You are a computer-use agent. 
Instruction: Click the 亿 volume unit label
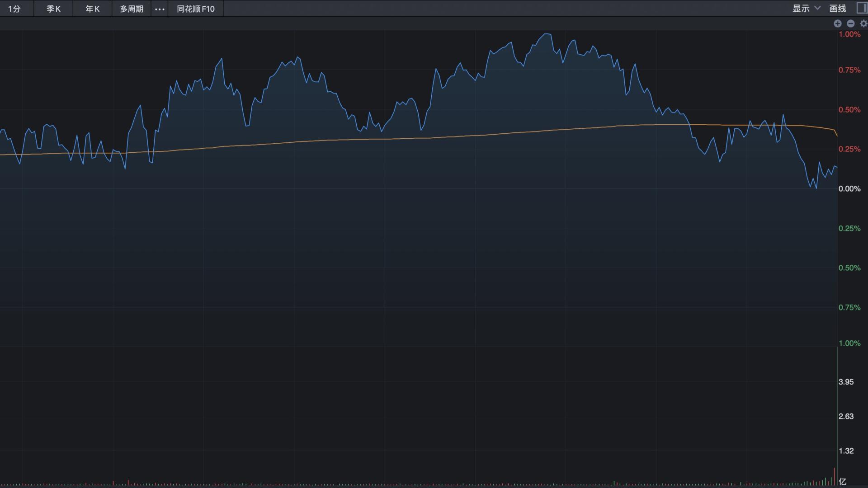point(842,482)
